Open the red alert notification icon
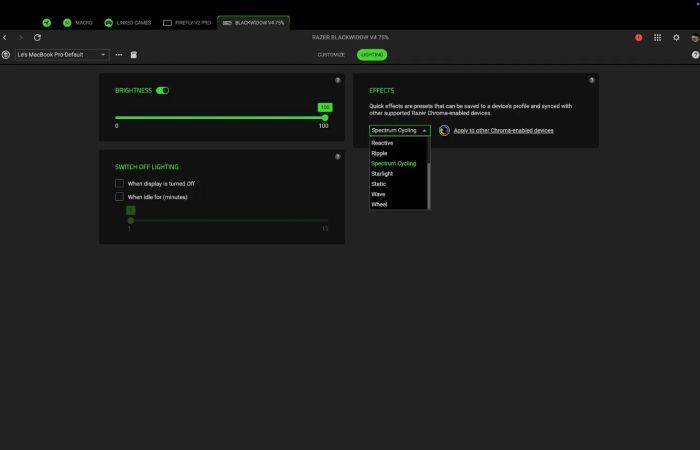 point(638,38)
